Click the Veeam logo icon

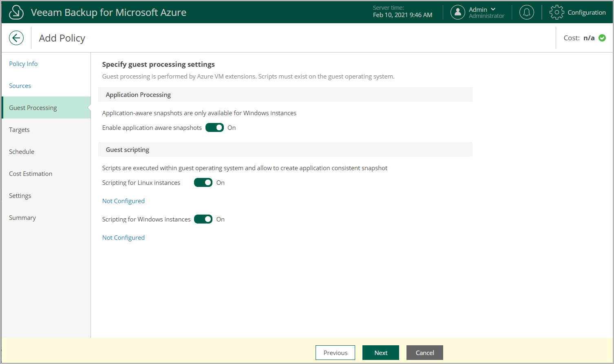tap(16, 12)
